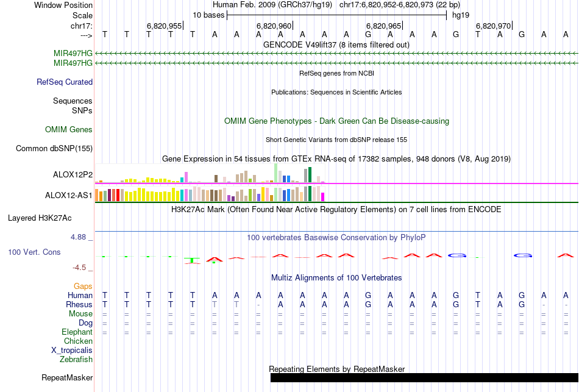Click the 6,820,960 coordinate label
Image resolution: width=579 pixels, height=392 pixels.
(274, 26)
